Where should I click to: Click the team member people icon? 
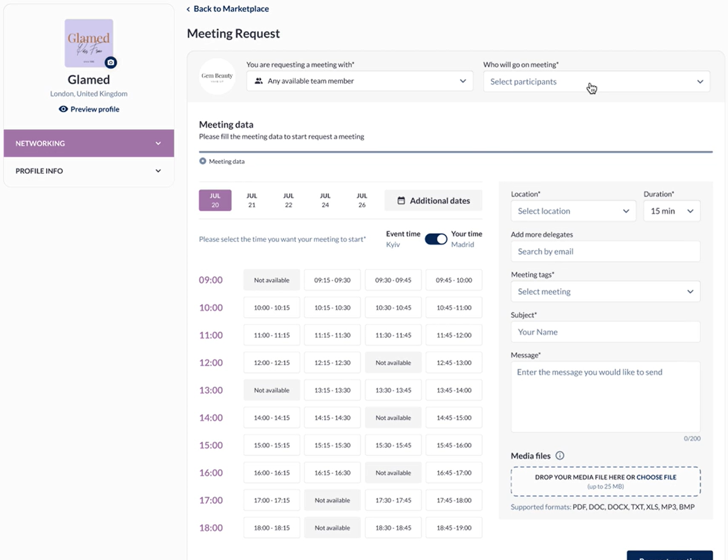coord(259,81)
